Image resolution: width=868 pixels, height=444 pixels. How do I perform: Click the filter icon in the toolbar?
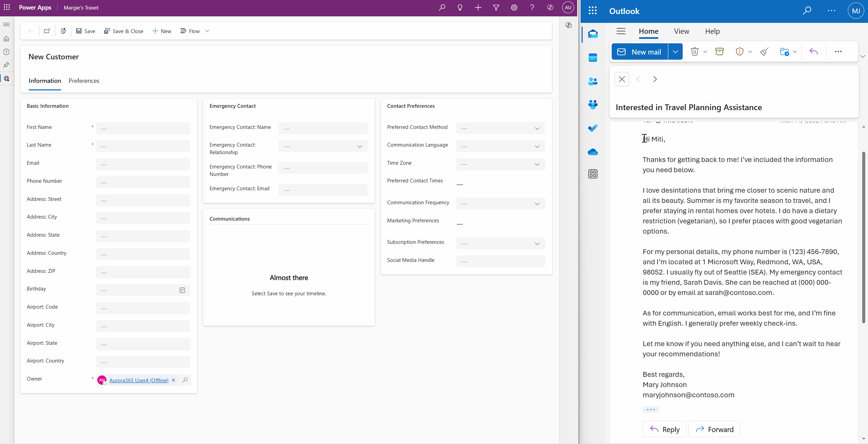coord(496,8)
